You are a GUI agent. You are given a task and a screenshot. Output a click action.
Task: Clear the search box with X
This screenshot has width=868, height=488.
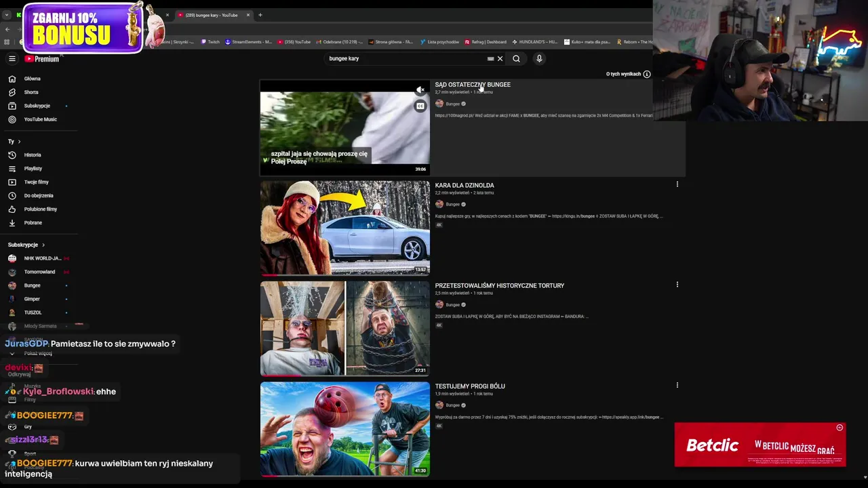[x=500, y=59]
